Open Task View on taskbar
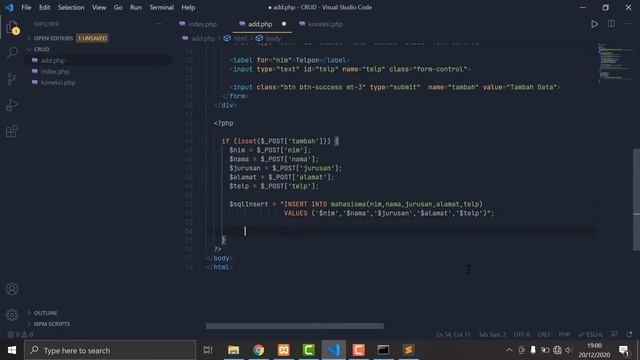Viewport: 640px width, 360px height. click(x=208, y=350)
